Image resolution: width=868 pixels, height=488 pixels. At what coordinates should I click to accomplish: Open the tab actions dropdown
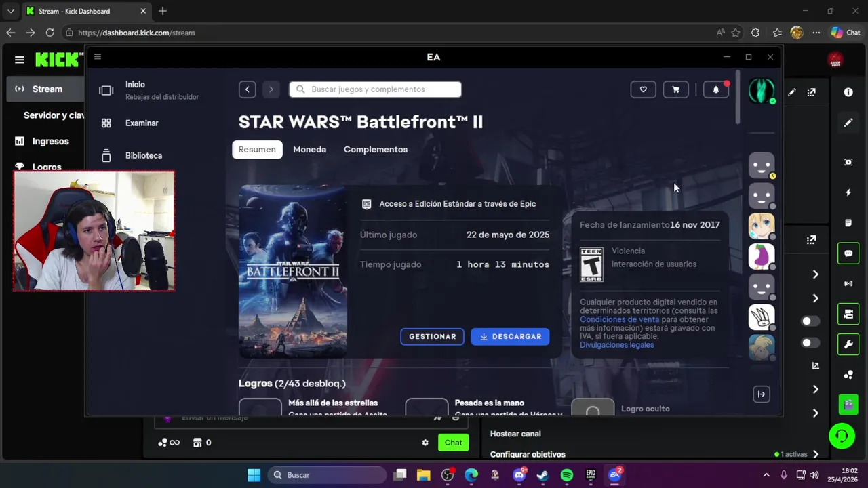[x=10, y=11]
